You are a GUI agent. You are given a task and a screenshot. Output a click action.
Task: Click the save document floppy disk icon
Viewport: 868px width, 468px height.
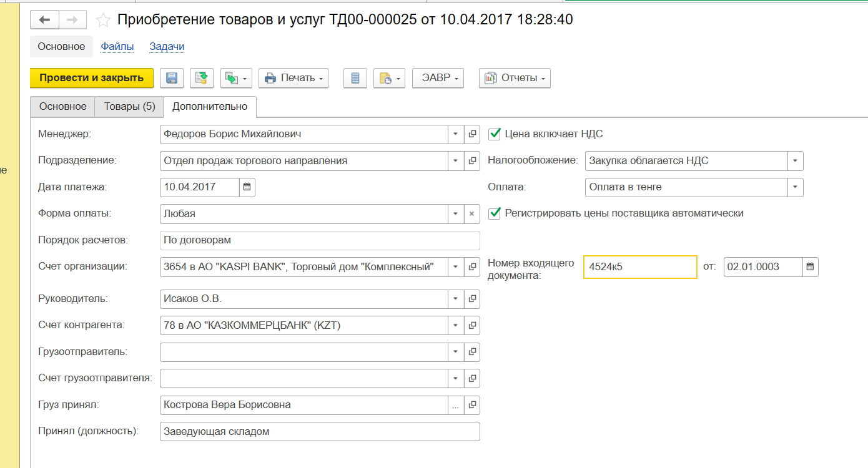click(x=172, y=78)
